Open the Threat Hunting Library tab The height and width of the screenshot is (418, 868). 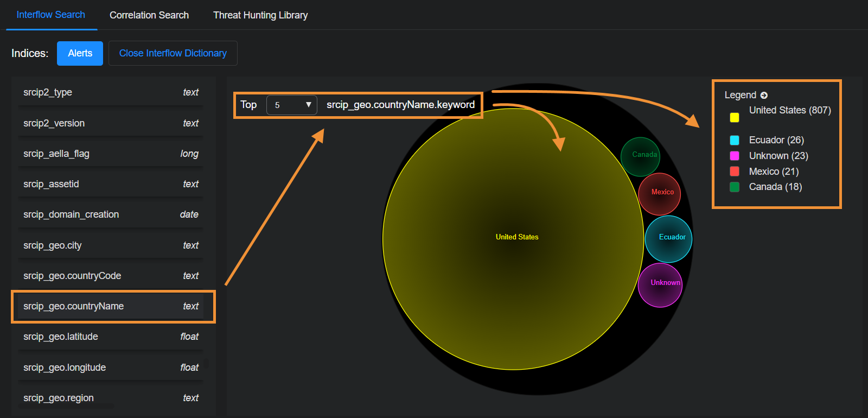[x=260, y=15]
